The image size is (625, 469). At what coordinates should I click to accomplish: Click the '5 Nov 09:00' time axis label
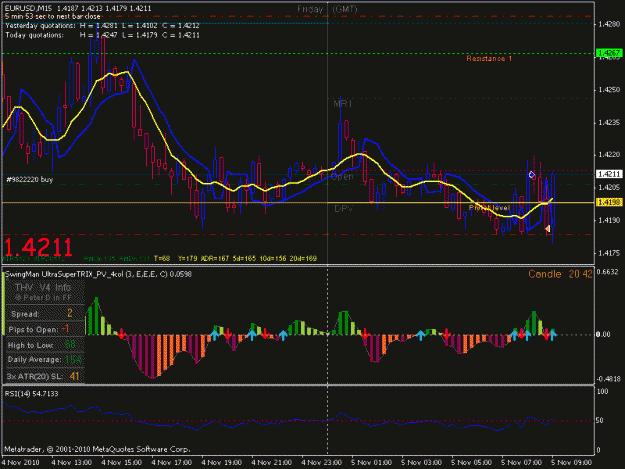point(571,463)
